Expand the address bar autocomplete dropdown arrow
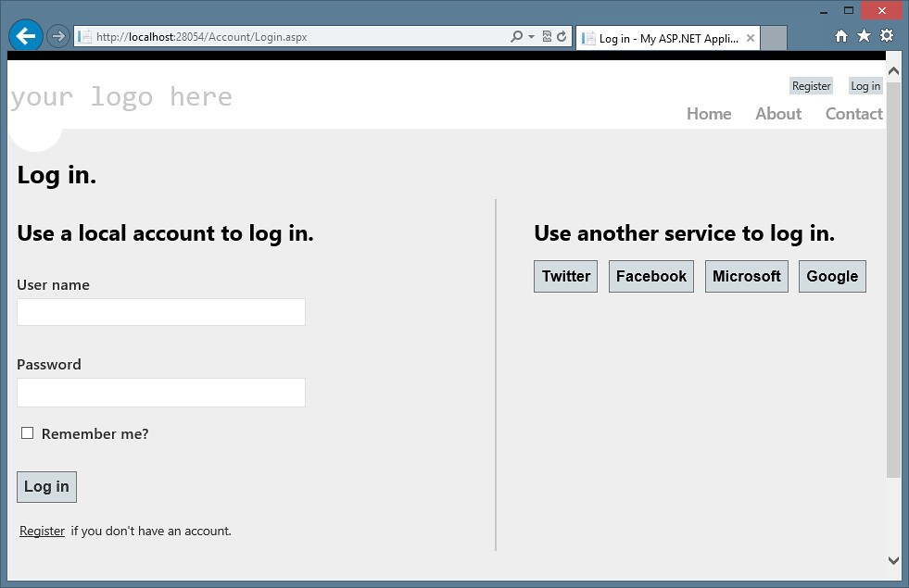Image resolution: width=909 pixels, height=588 pixels. pyautogui.click(x=531, y=37)
